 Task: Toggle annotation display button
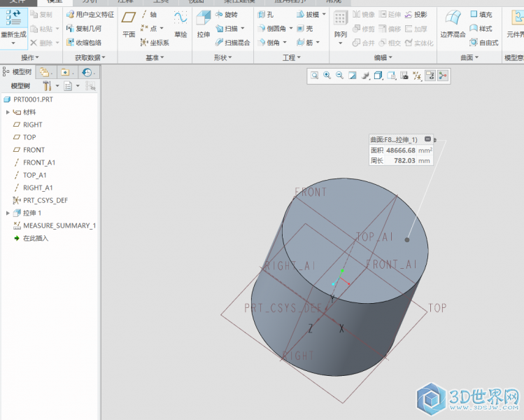point(430,76)
